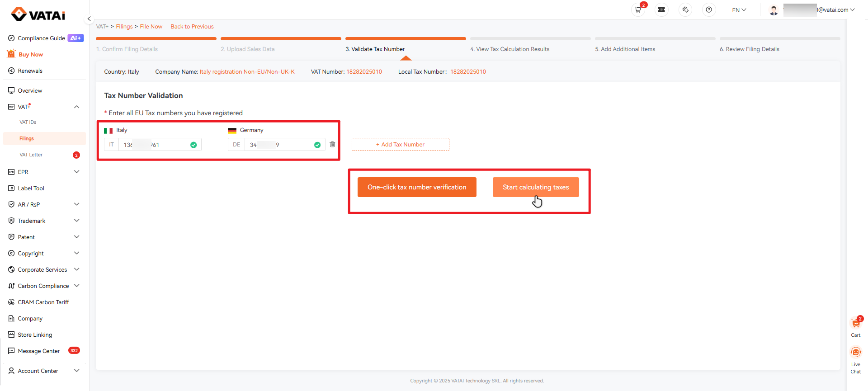
Task: Open the wrench tools icon
Action: (685, 10)
